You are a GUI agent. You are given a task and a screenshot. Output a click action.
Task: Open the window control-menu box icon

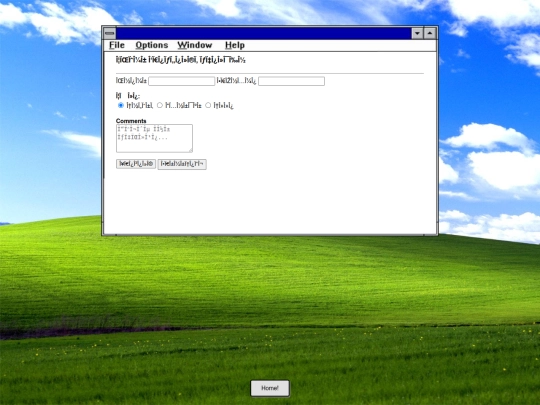pyautogui.click(x=110, y=33)
